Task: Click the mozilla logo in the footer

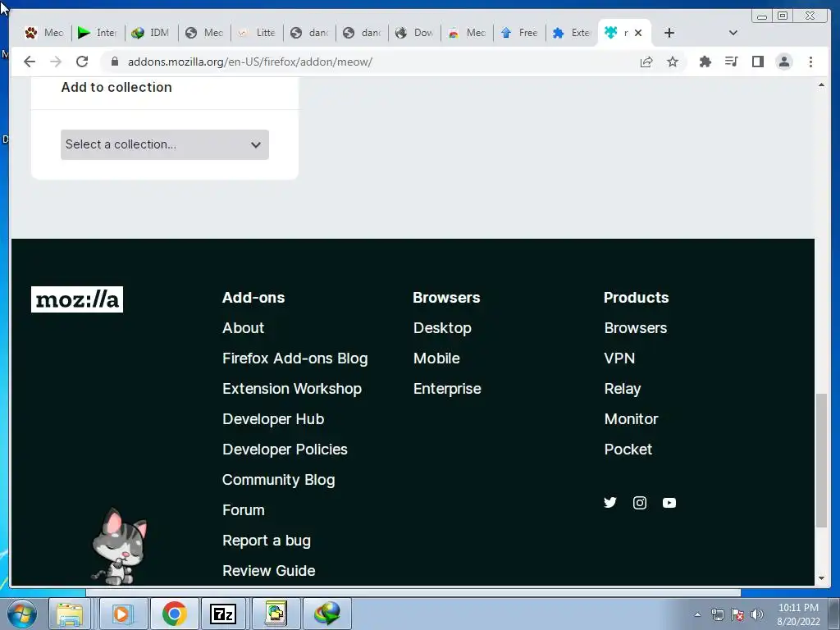Action: click(77, 299)
